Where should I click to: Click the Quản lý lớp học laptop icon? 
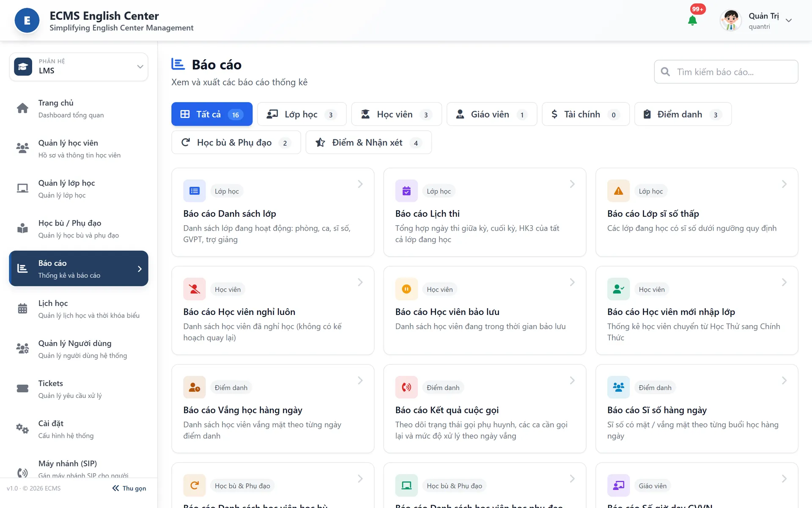tap(22, 188)
